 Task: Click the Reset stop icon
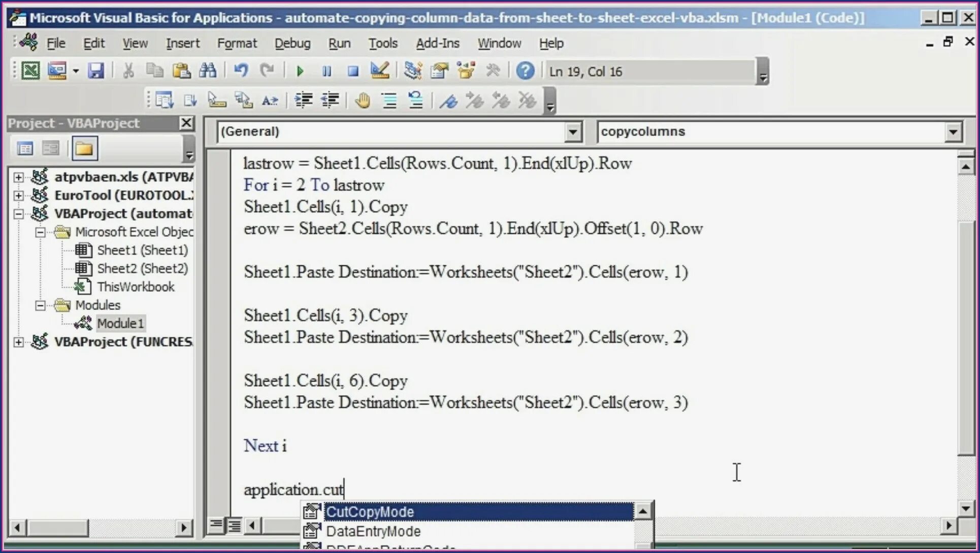353,72
